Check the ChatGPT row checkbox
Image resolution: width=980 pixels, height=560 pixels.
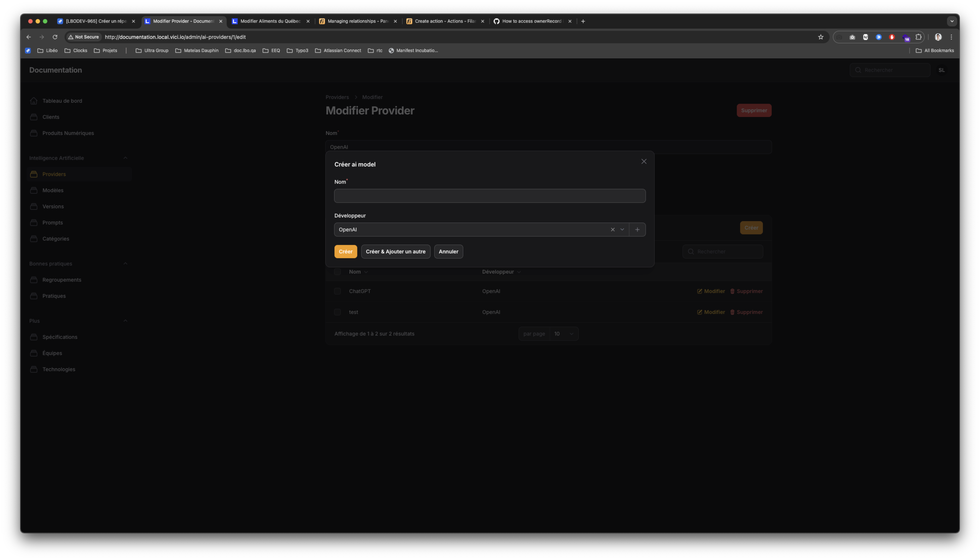click(337, 291)
